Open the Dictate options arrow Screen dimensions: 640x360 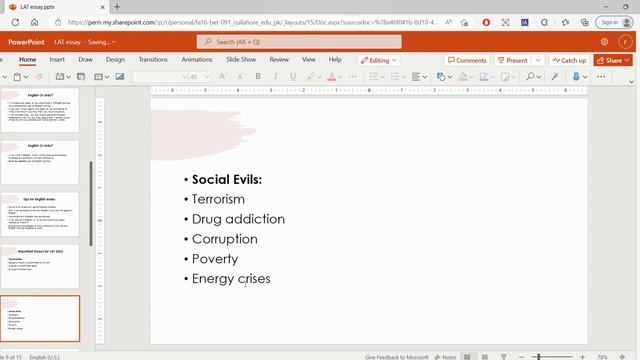(x=585, y=77)
